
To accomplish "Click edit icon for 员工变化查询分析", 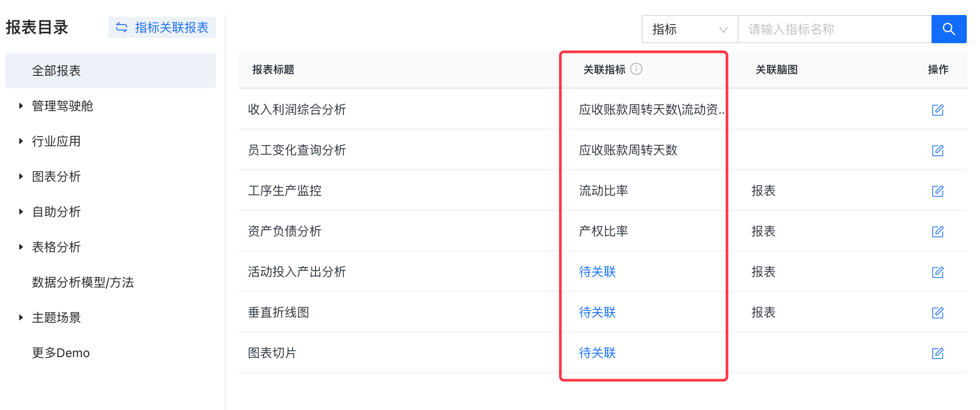I will pos(937,150).
